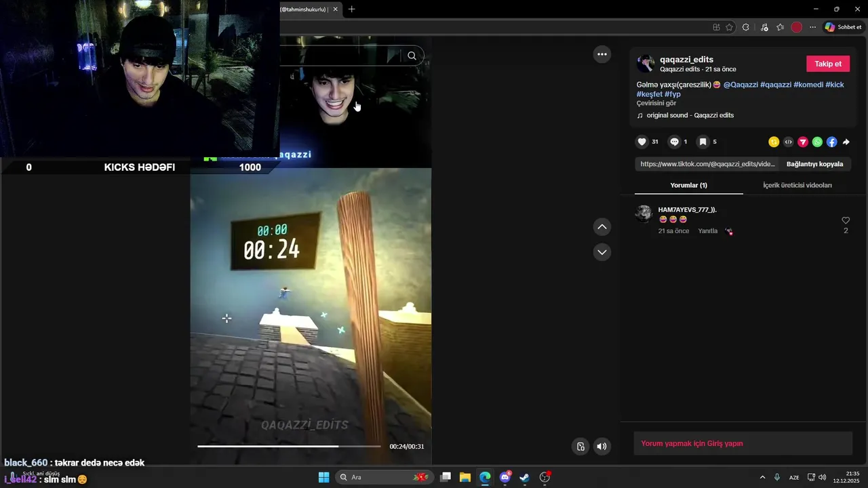Get the embed code icon
The width and height of the screenshot is (868, 488).
pyautogui.click(x=788, y=142)
